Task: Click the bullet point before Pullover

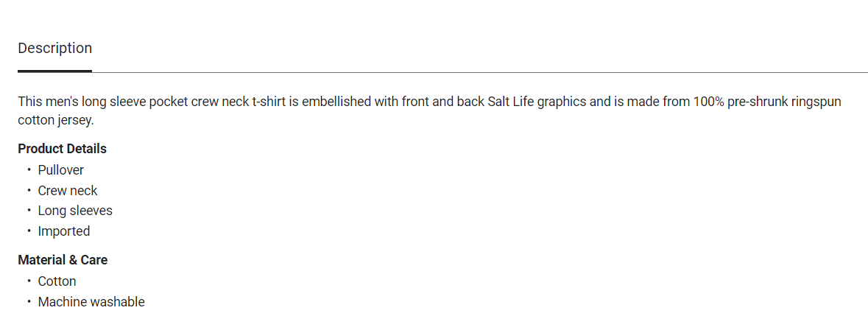Action: [x=29, y=170]
